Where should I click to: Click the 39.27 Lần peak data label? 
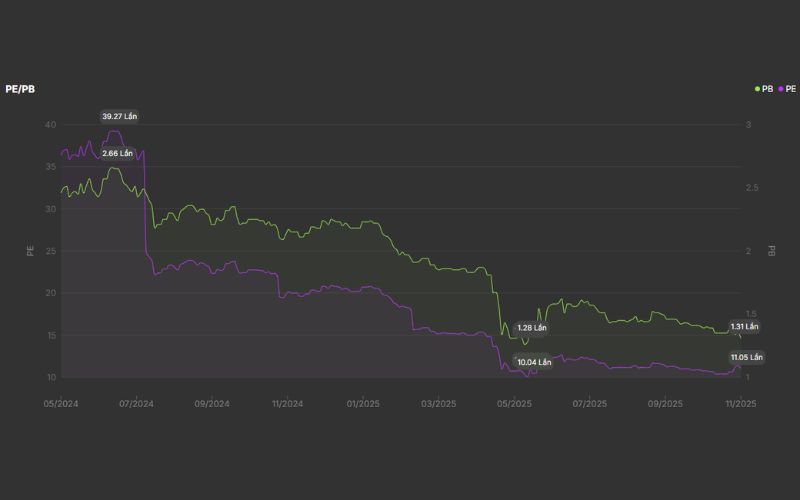point(119,117)
